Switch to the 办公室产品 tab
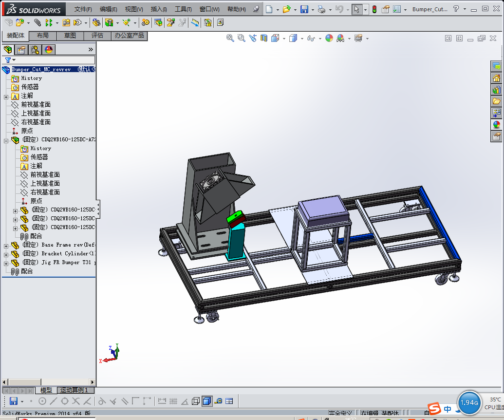 (x=129, y=36)
